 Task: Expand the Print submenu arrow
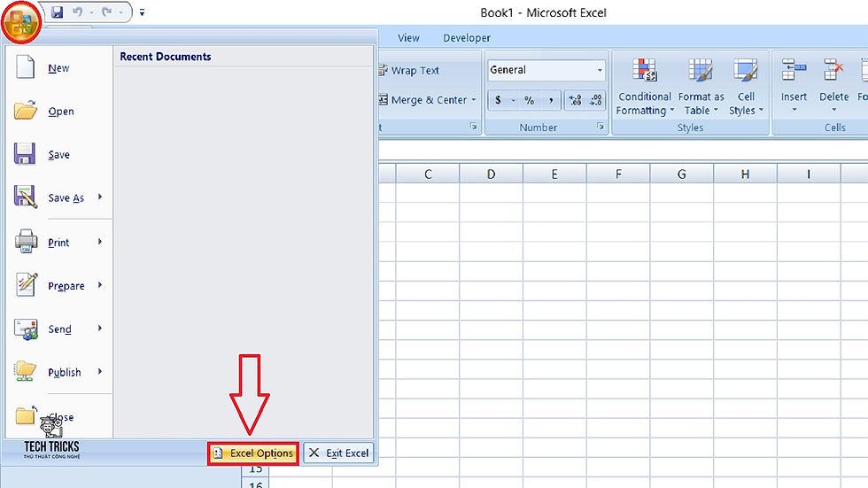pos(100,242)
